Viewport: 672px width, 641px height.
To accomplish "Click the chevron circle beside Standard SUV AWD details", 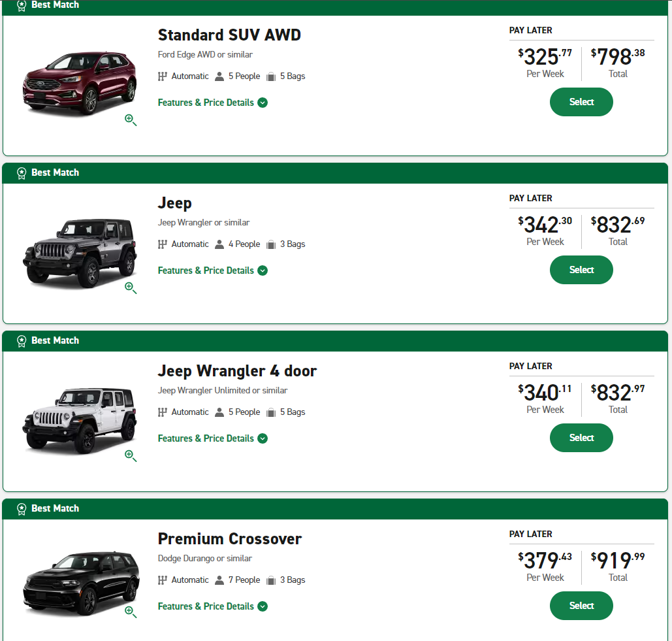I will tap(263, 103).
